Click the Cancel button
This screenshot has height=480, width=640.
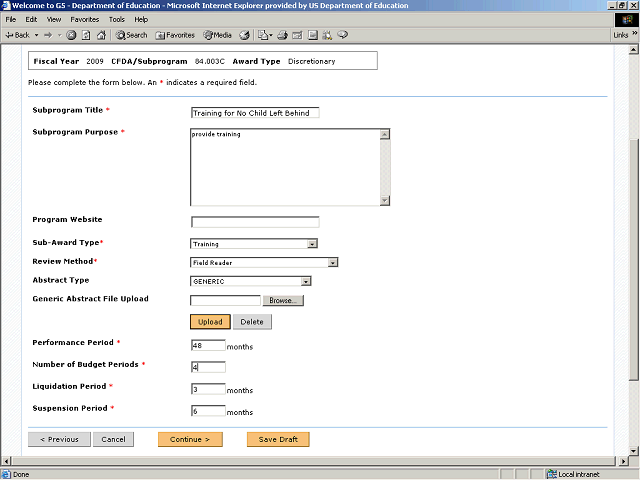click(x=113, y=439)
